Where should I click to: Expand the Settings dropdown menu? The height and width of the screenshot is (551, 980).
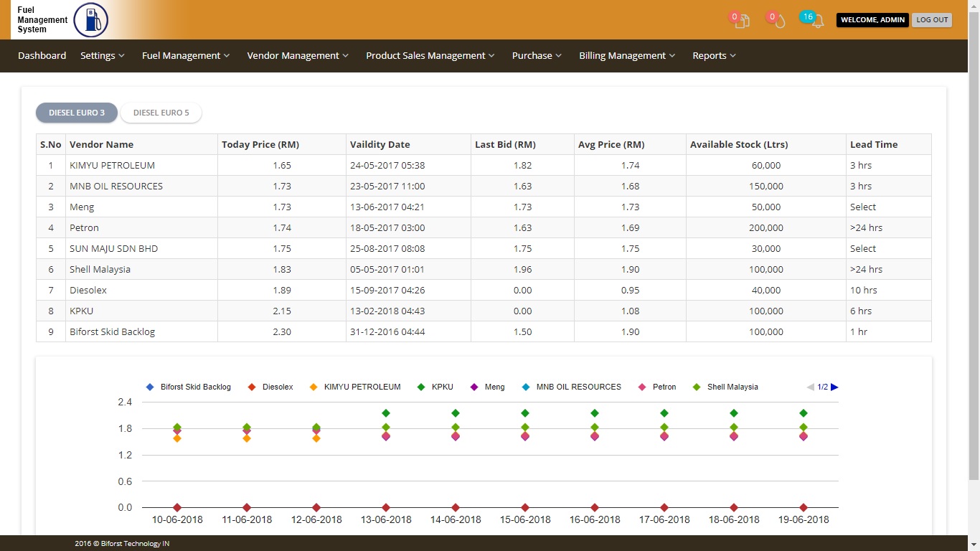(x=103, y=56)
